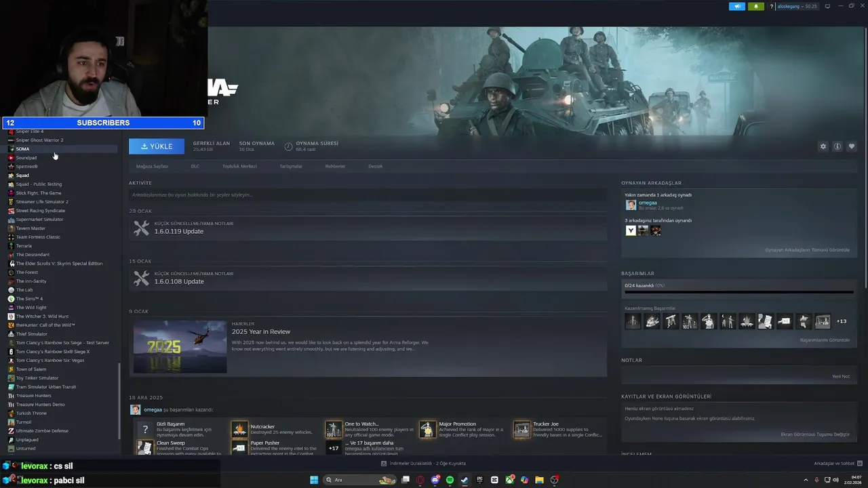
Task: Switch to Big Picture monitor icon
Action: tap(827, 6)
